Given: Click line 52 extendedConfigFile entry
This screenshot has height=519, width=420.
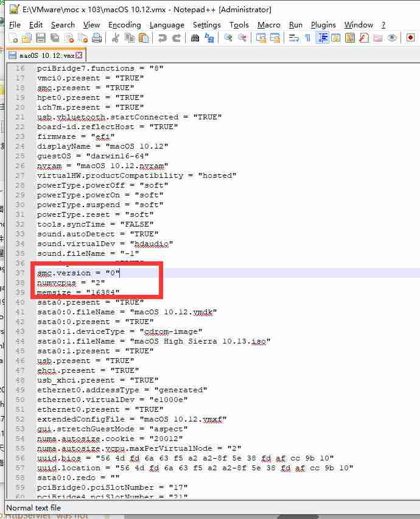Looking at the screenshot, I should pos(131,419).
